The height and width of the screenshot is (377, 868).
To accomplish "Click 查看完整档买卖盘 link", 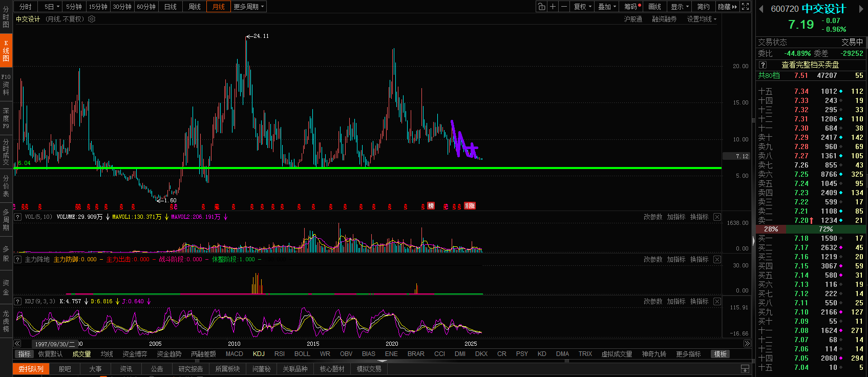I will 810,65.
